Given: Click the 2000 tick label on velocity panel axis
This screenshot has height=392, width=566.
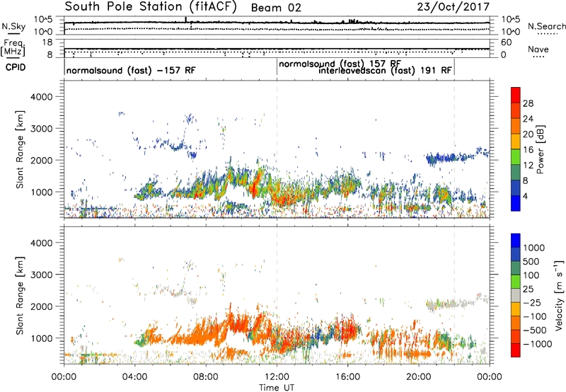Looking at the screenshot, I should tap(41, 306).
